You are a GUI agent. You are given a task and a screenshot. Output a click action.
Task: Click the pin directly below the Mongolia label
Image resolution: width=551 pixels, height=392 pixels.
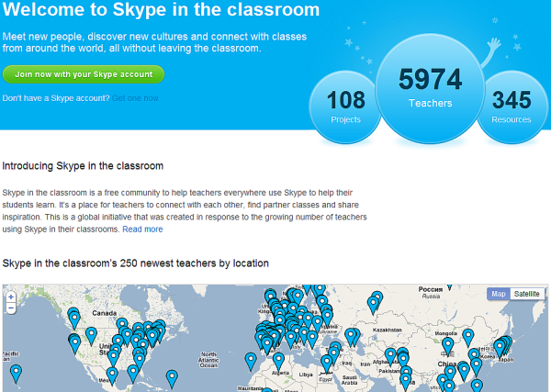coord(448,346)
